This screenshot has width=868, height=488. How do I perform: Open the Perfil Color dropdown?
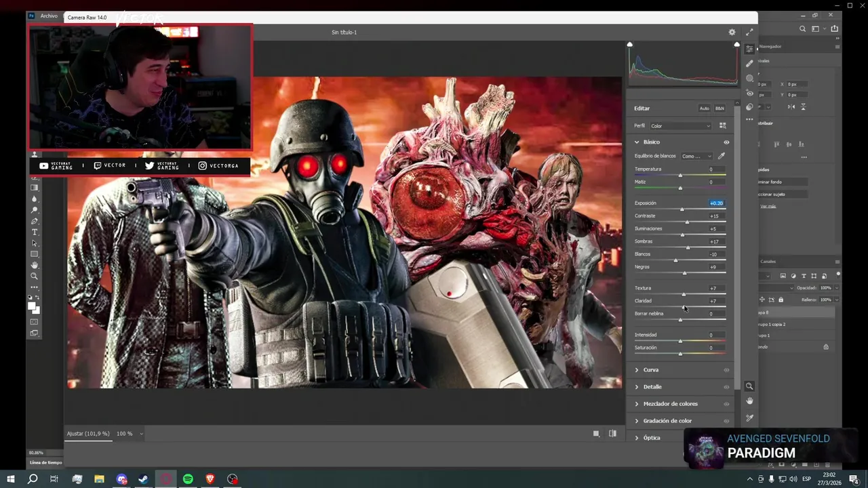680,126
